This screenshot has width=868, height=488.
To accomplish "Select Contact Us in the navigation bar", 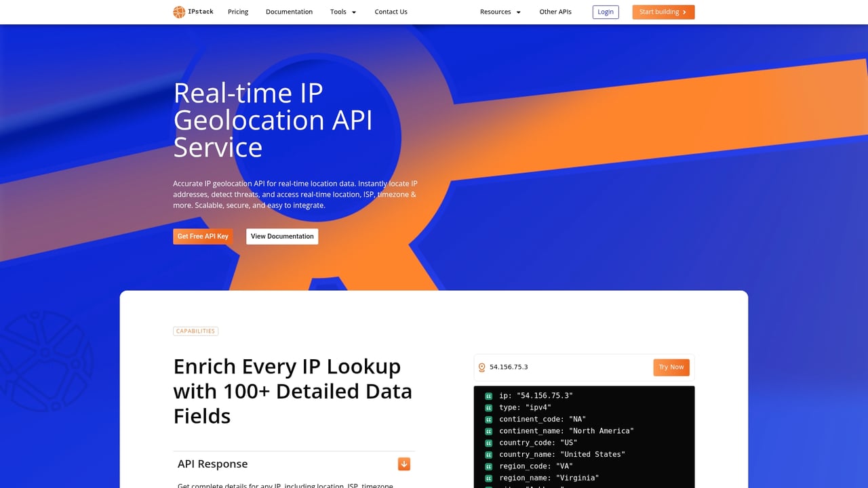I will click(x=391, y=12).
